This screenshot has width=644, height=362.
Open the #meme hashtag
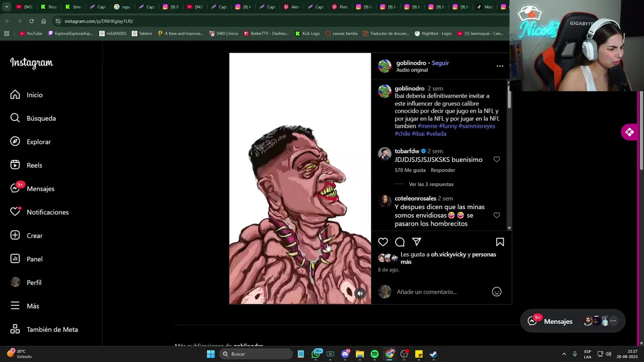point(427,126)
